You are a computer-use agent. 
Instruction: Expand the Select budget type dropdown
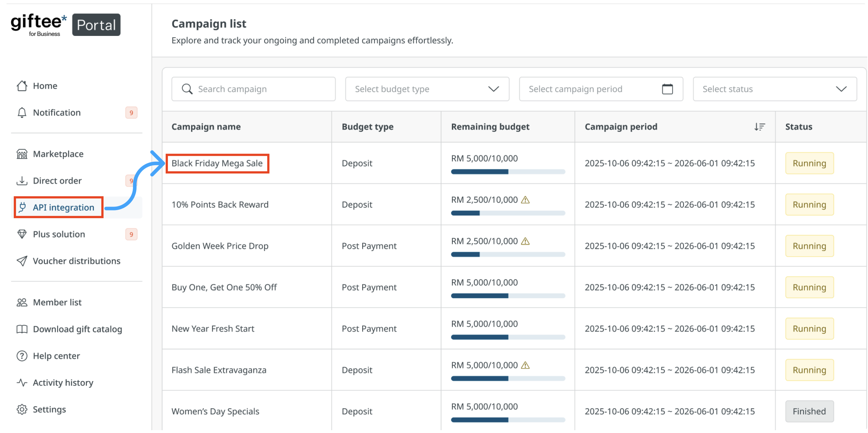[427, 89]
